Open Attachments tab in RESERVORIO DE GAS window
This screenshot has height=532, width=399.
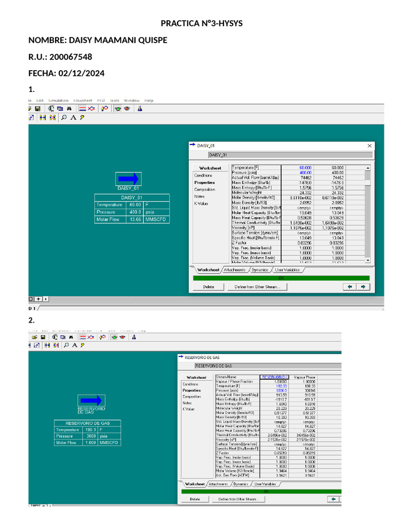218,484
